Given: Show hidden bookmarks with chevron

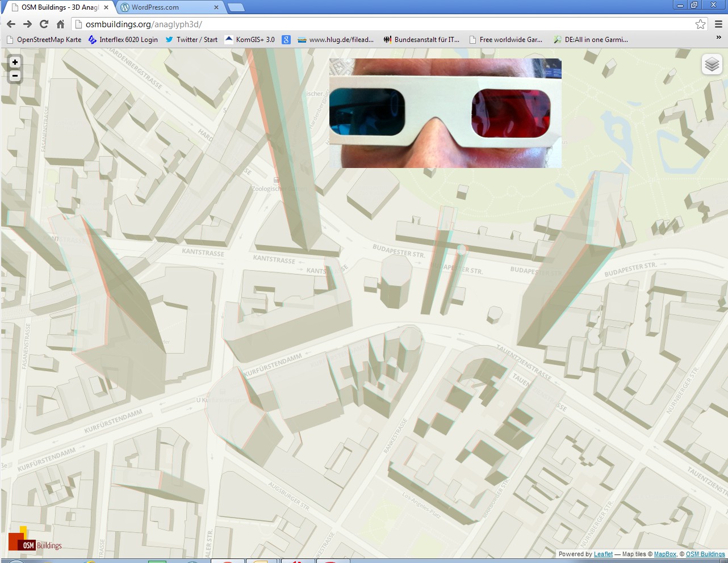Looking at the screenshot, I should (718, 38).
